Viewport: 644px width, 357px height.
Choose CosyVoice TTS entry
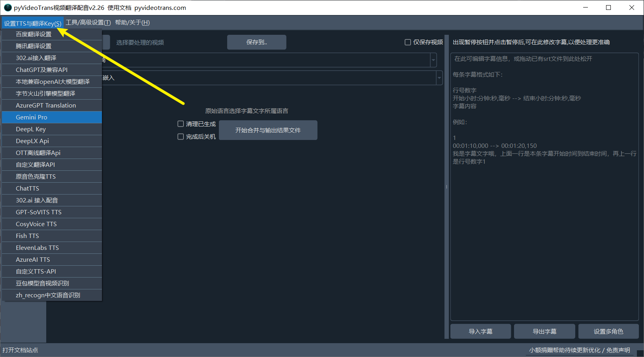pos(52,224)
